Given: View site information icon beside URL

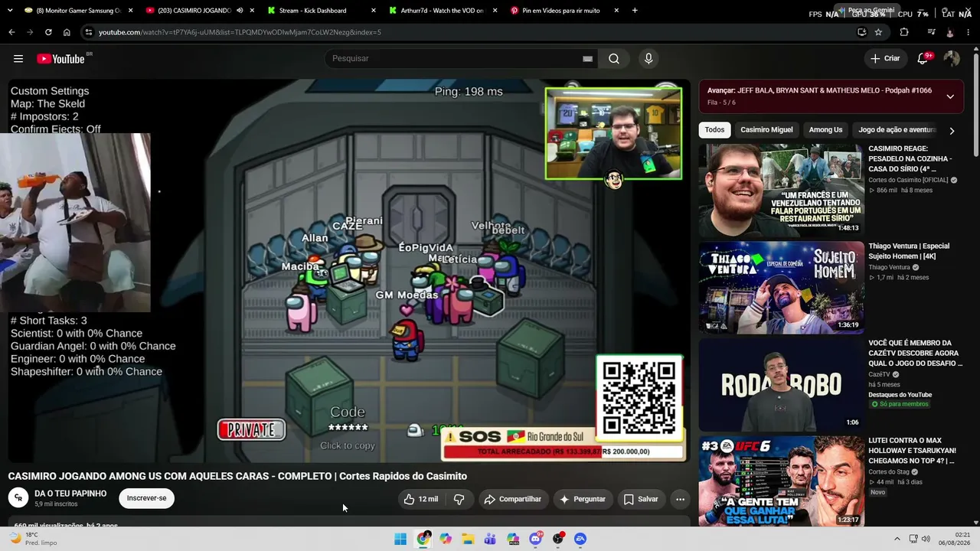Looking at the screenshot, I should pyautogui.click(x=89, y=32).
